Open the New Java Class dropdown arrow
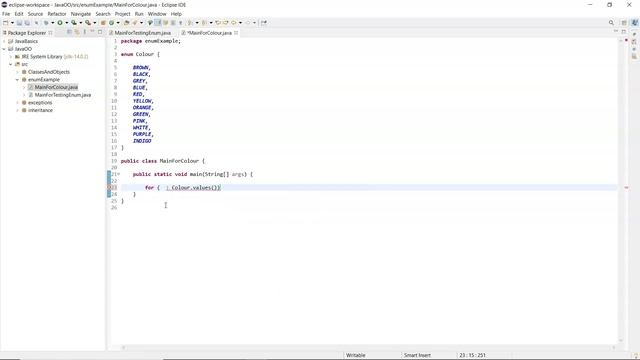640x360 pixels. [118, 23]
